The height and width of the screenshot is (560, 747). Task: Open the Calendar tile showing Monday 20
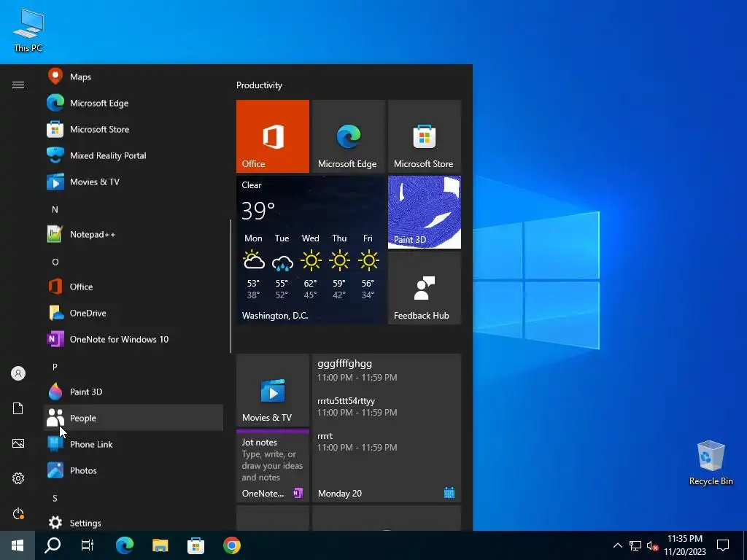coord(387,428)
